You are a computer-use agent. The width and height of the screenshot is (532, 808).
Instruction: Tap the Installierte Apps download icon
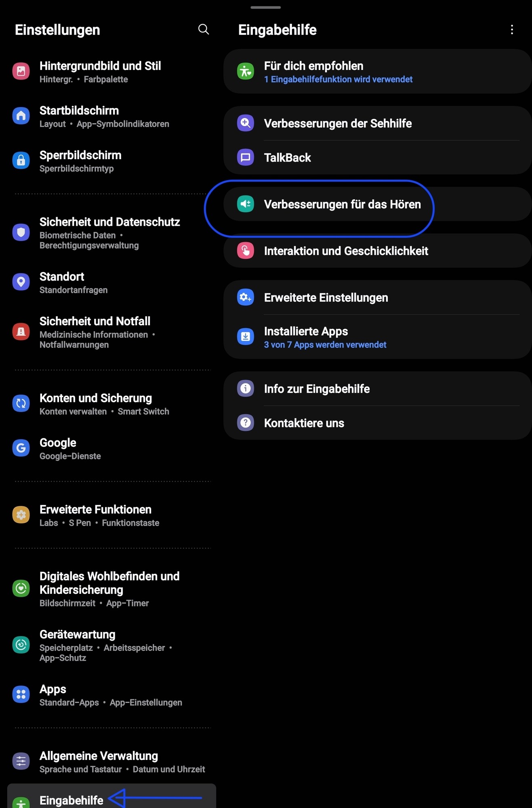pos(246,337)
